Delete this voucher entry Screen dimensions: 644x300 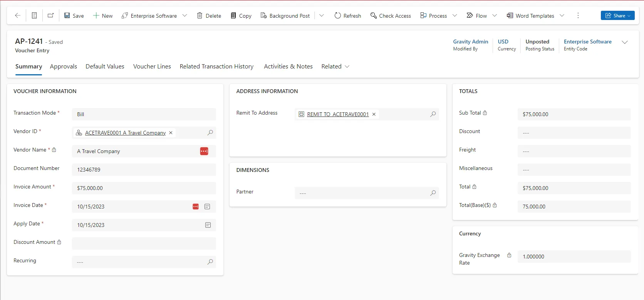coord(209,16)
